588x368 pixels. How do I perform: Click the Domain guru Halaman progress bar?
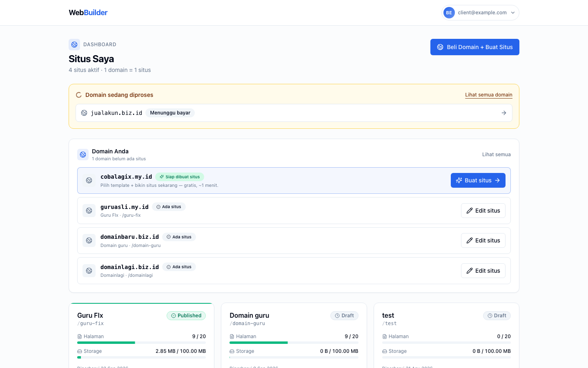294,343
